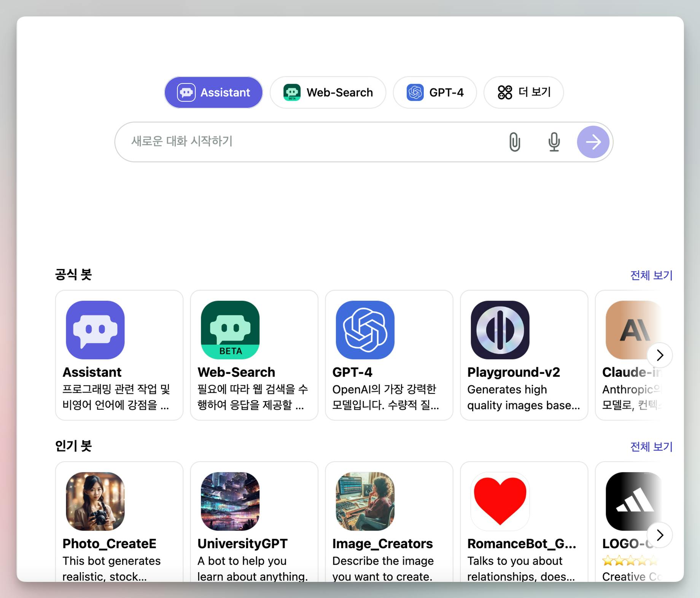Select the Assistant bot pill
The height and width of the screenshot is (598, 700).
[x=213, y=92]
